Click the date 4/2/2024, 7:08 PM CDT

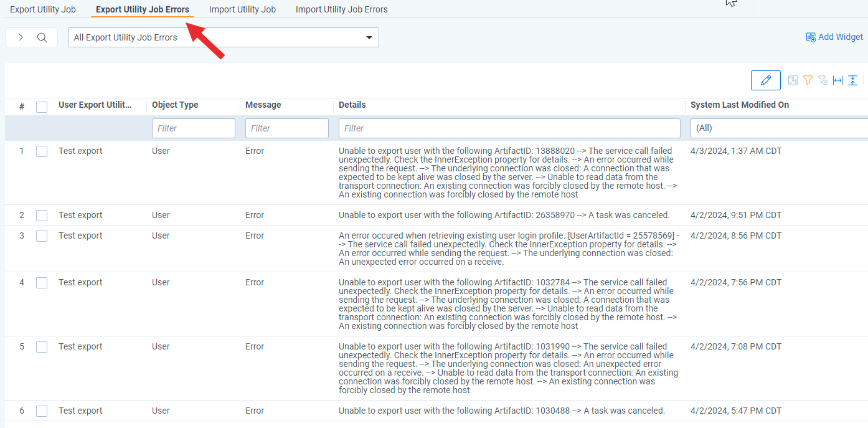pyautogui.click(x=736, y=346)
